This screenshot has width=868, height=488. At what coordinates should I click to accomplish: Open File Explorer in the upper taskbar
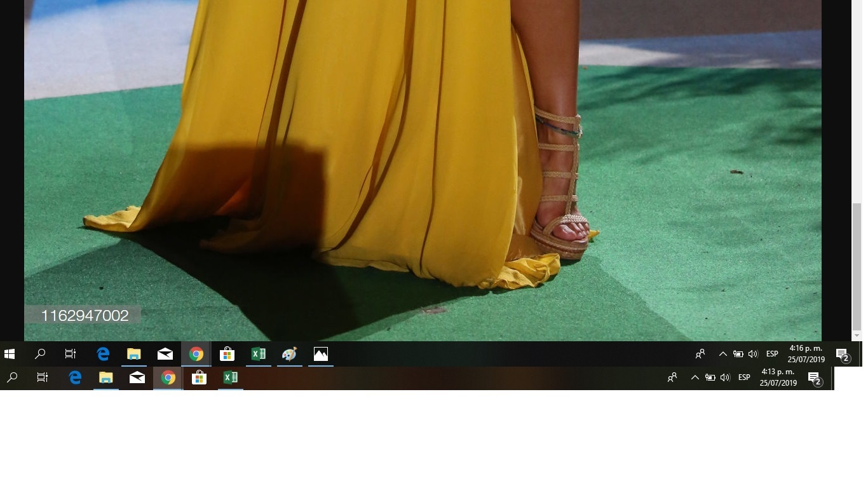[133, 354]
